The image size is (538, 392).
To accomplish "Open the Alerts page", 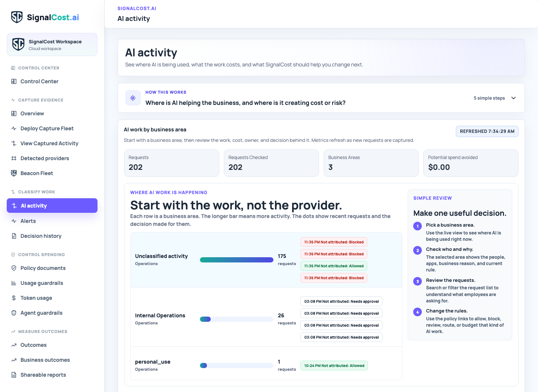I will (x=52, y=221).
